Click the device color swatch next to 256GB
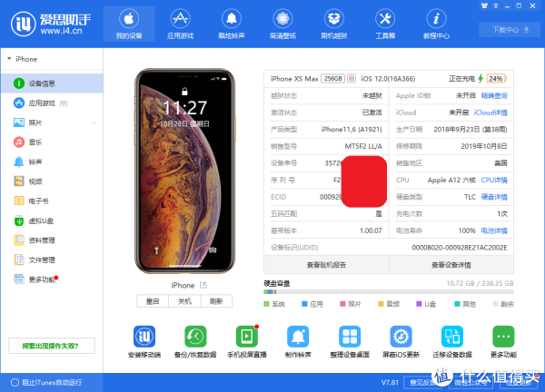The image size is (545, 392). click(x=352, y=78)
